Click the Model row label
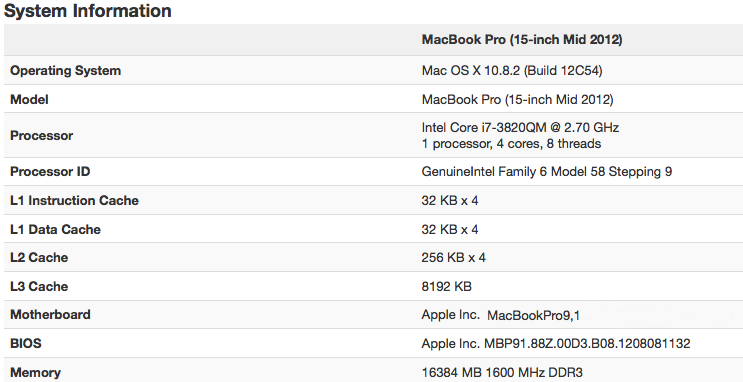 point(29,100)
